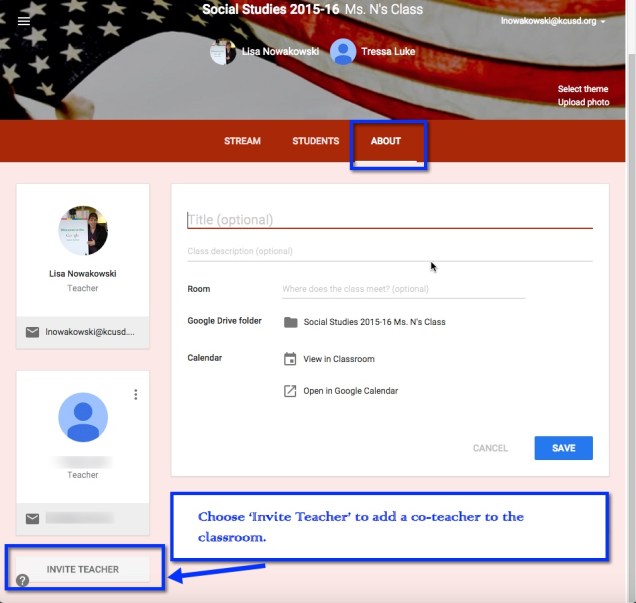This screenshot has width=636, height=603.
Task: Click the Google Drive folder icon
Action: [x=290, y=322]
